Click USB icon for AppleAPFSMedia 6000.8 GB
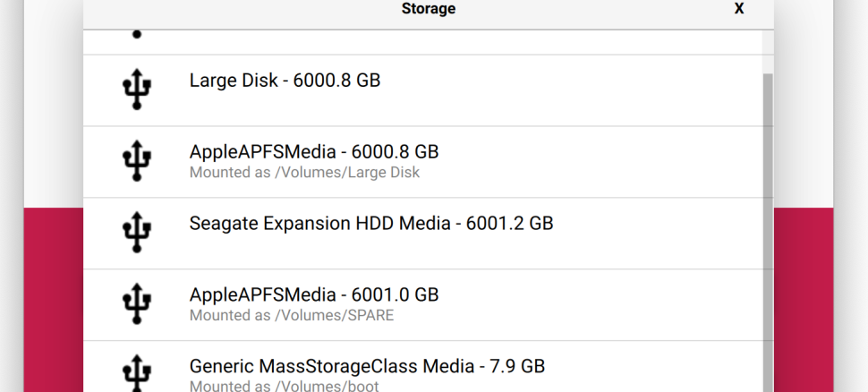Screen dimensions: 868x392 point(137,160)
